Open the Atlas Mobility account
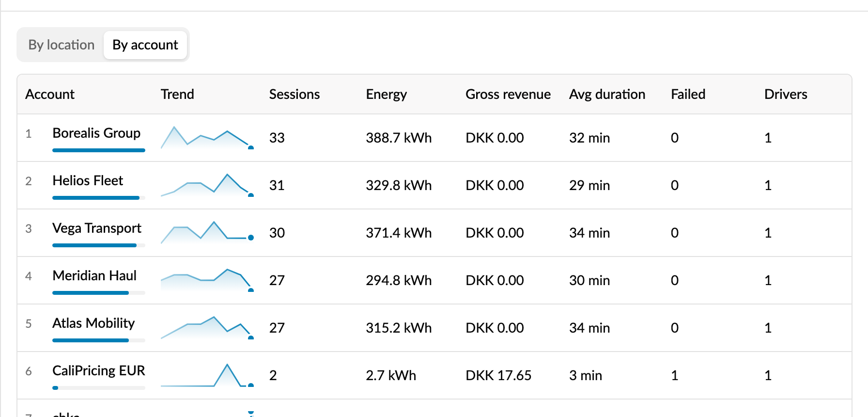Viewport: 868px width, 417px height. click(x=93, y=323)
